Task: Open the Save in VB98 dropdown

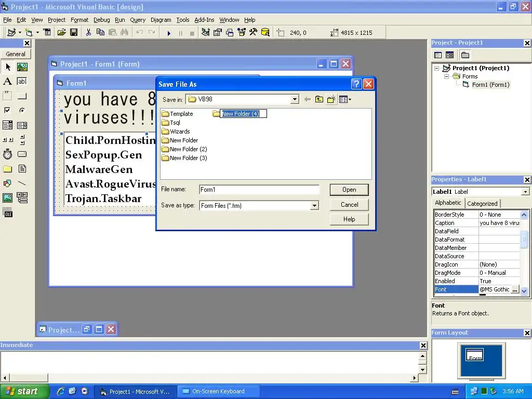Action: pos(295,99)
